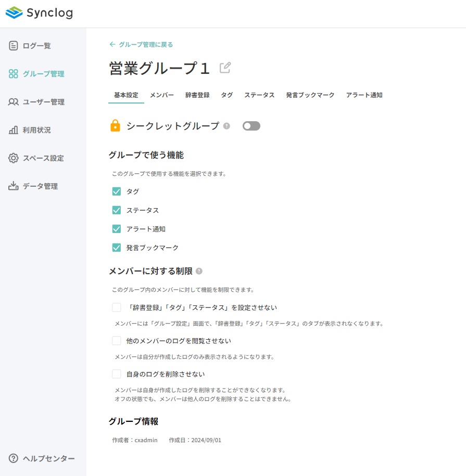Click the Synclog logo
This screenshot has height=476, width=466.
[x=39, y=13]
